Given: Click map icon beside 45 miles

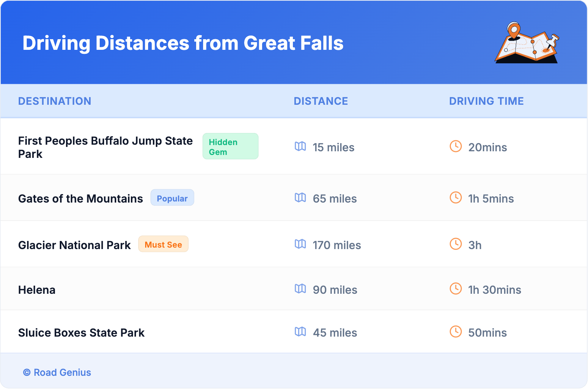Looking at the screenshot, I should coord(300,332).
